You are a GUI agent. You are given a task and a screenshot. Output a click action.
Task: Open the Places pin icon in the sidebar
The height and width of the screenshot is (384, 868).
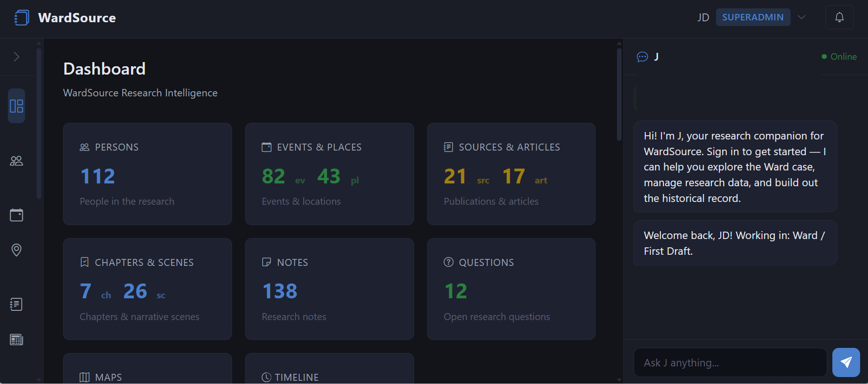pos(17,250)
